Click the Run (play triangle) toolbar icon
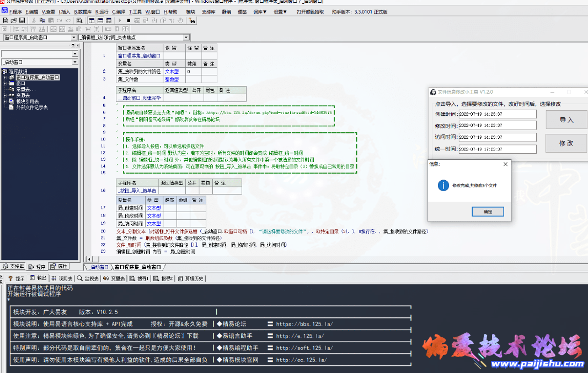 [x=120, y=20]
